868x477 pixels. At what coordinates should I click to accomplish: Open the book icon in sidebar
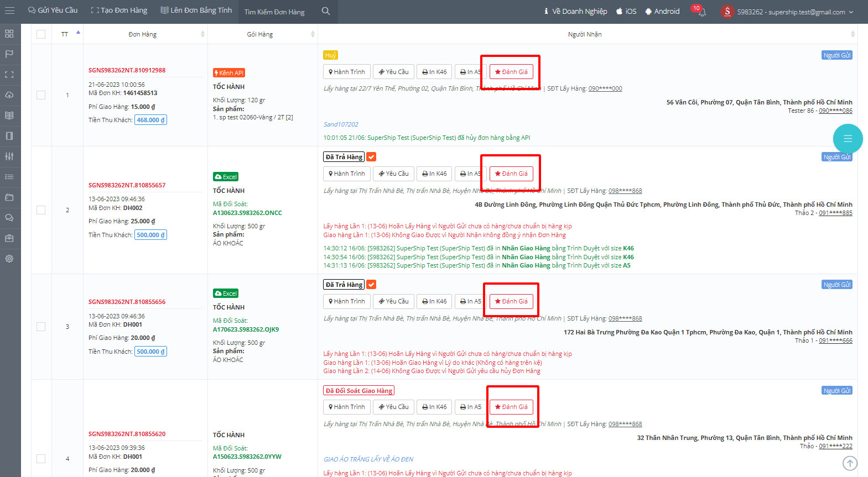[9, 116]
